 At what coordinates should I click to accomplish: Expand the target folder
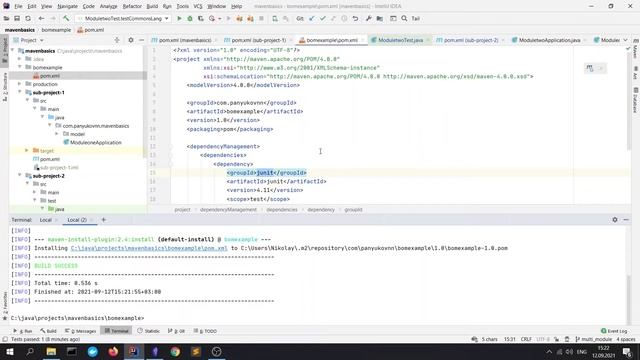[27, 151]
